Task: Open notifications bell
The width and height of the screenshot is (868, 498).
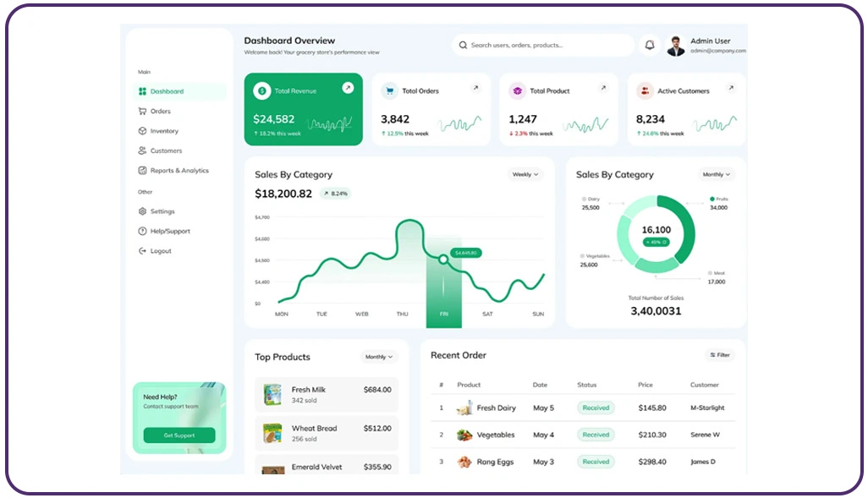Action: 650,46
